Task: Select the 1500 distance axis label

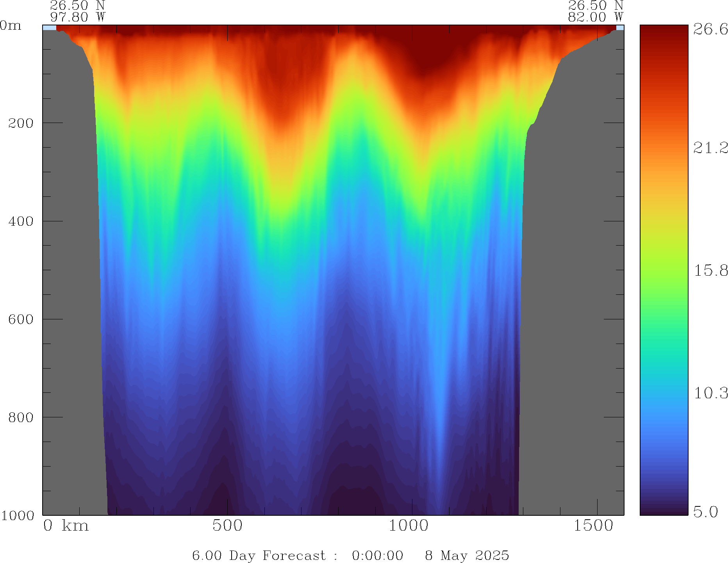Action: point(593,526)
